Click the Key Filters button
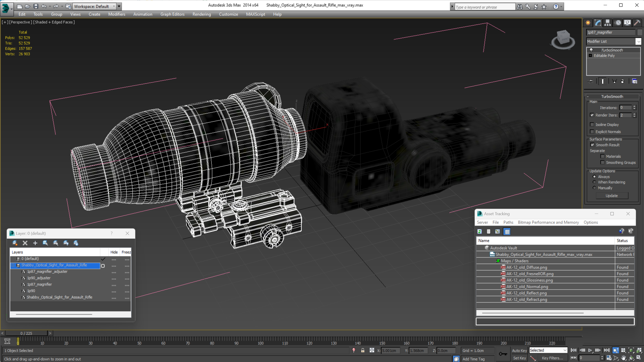Image resolution: width=644 pixels, height=362 pixels. (x=552, y=358)
